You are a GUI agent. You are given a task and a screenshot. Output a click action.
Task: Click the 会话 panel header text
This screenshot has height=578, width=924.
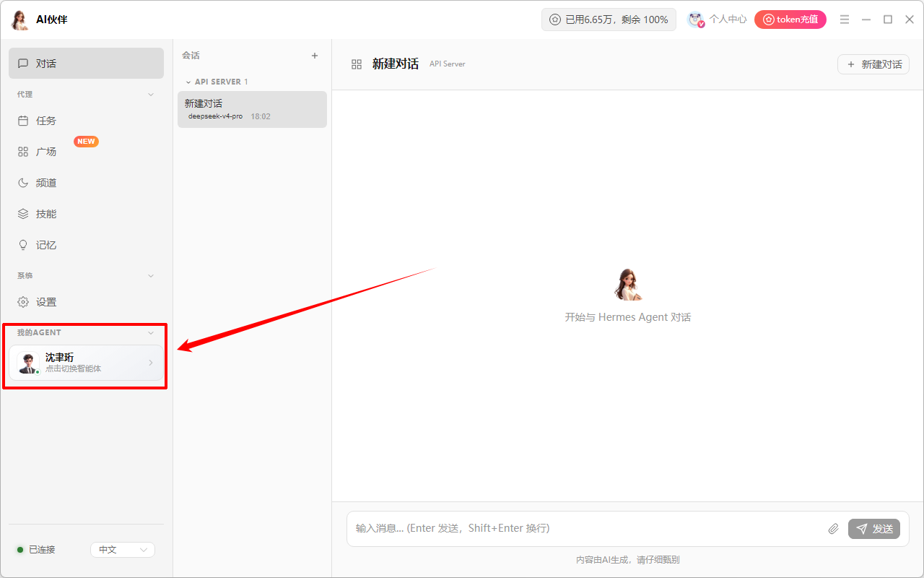point(191,56)
